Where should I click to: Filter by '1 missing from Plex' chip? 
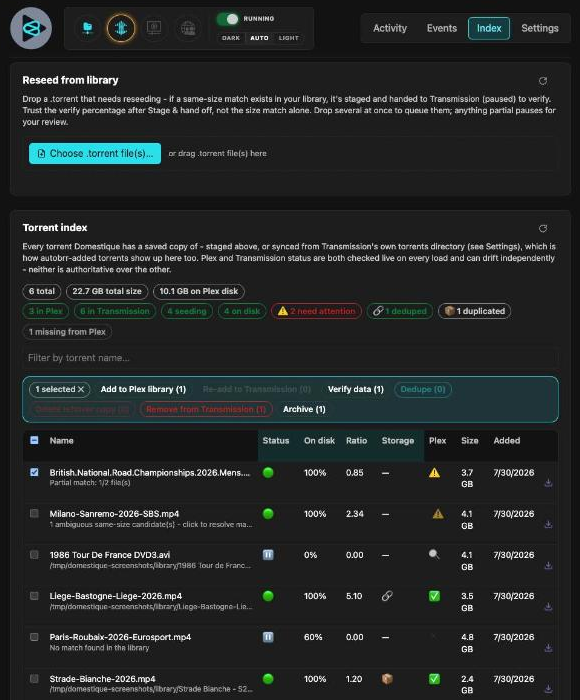click(x=67, y=332)
